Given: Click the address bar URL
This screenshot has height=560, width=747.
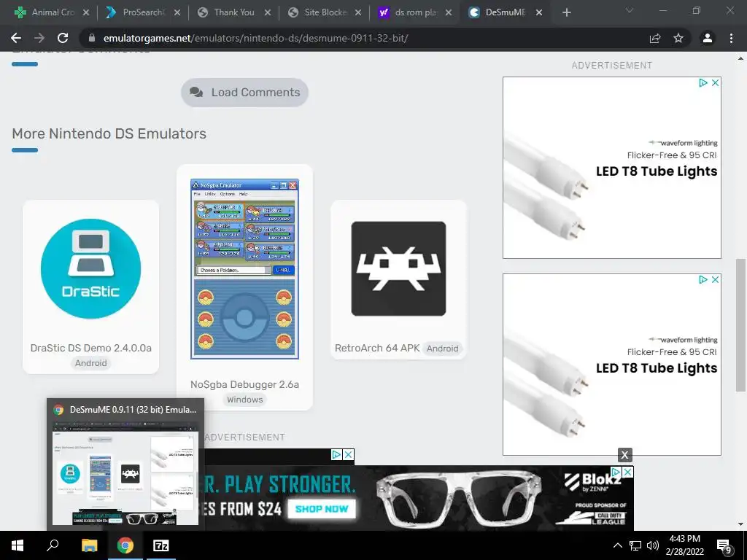Looking at the screenshot, I should point(255,38).
